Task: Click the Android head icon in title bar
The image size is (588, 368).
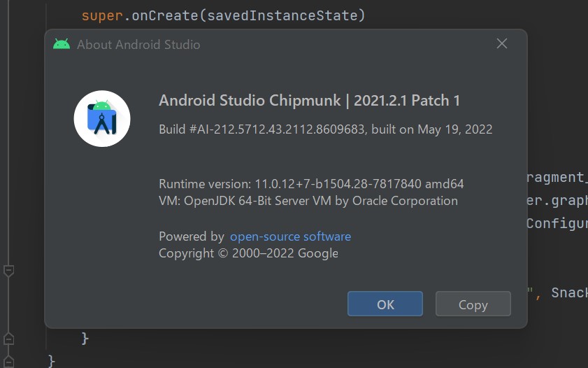Action: [x=62, y=44]
